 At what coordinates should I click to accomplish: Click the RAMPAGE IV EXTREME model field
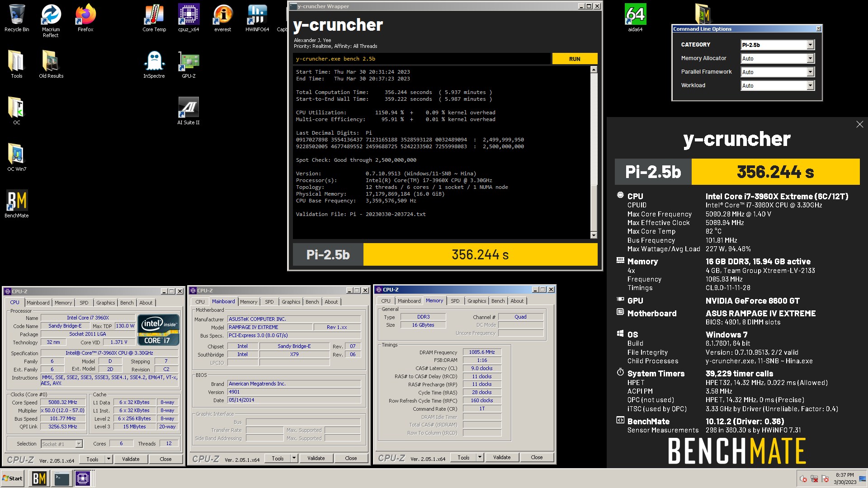pos(270,327)
